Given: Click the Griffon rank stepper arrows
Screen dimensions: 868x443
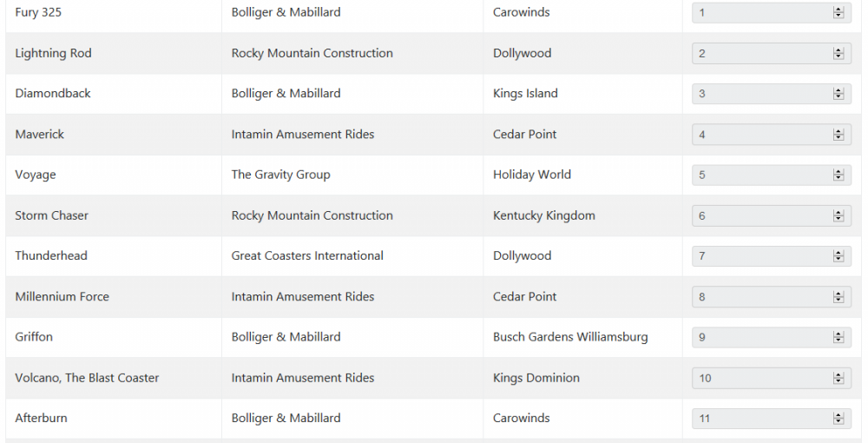Looking at the screenshot, I should [x=838, y=337].
